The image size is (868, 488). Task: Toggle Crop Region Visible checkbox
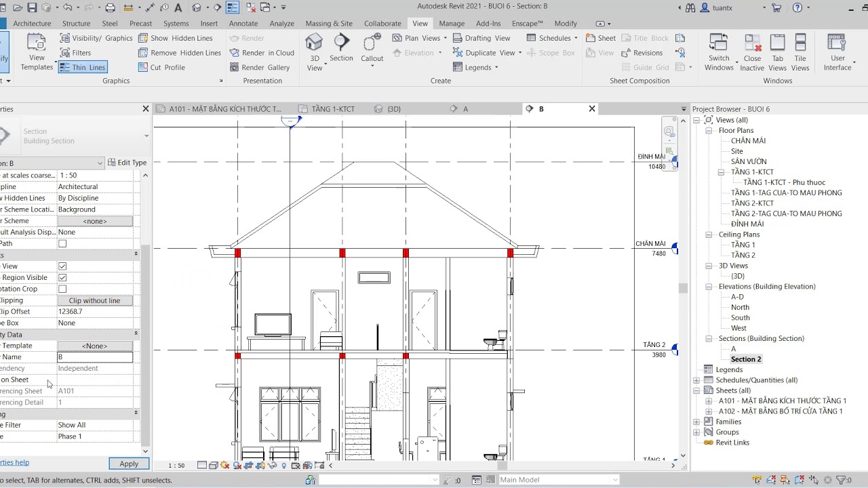[62, 278]
